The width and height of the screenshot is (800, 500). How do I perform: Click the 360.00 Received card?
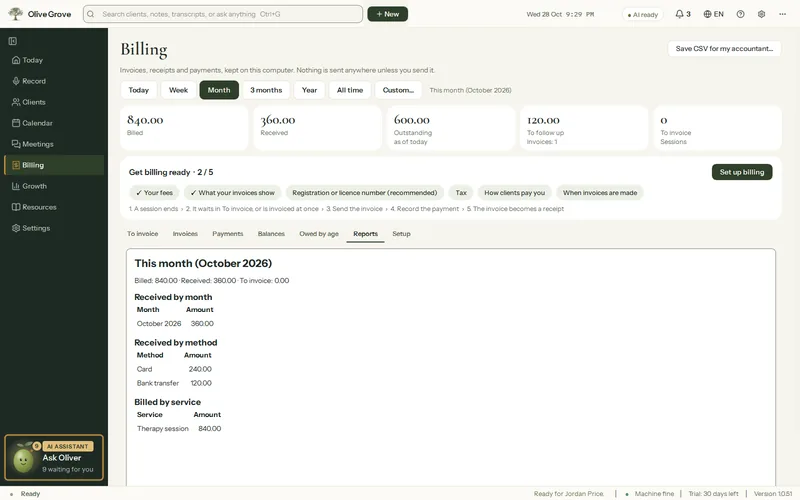317,128
